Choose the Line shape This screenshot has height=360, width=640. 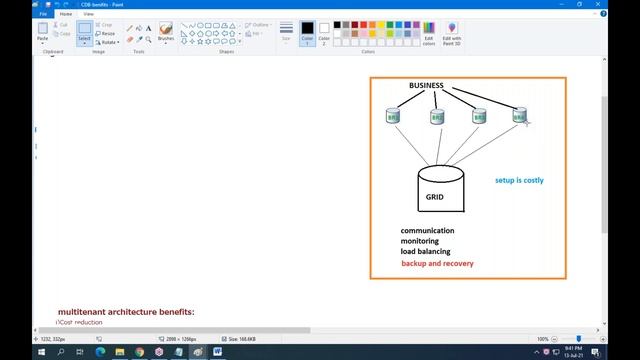click(x=184, y=25)
